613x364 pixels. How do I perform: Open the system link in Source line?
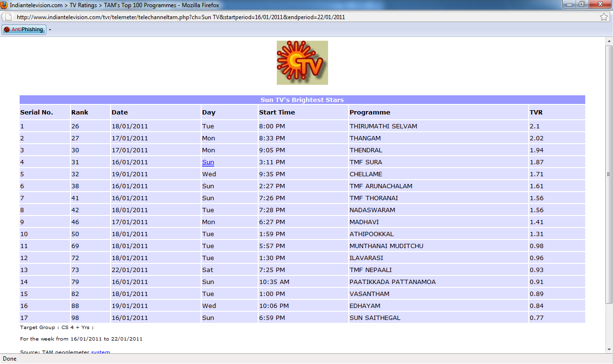click(x=101, y=352)
